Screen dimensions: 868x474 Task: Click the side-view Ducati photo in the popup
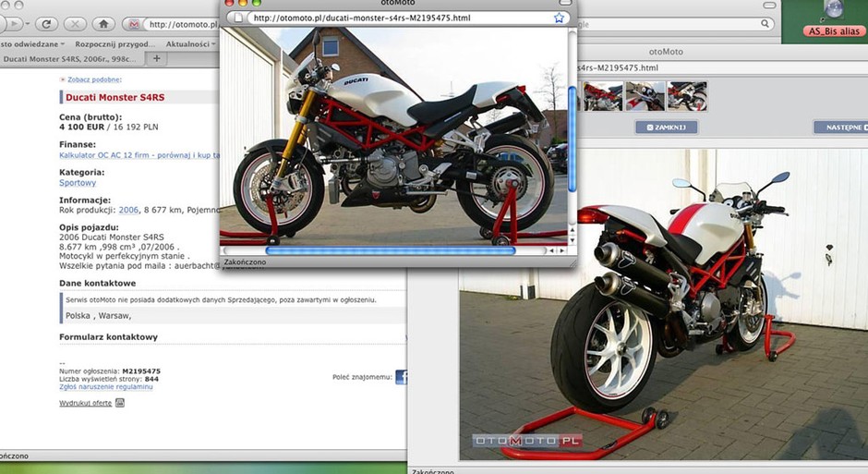[393, 136]
